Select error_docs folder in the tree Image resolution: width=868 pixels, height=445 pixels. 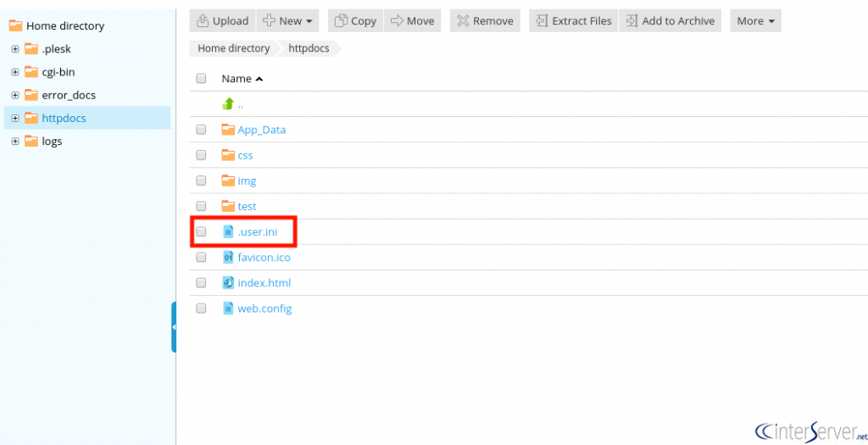[x=69, y=95]
